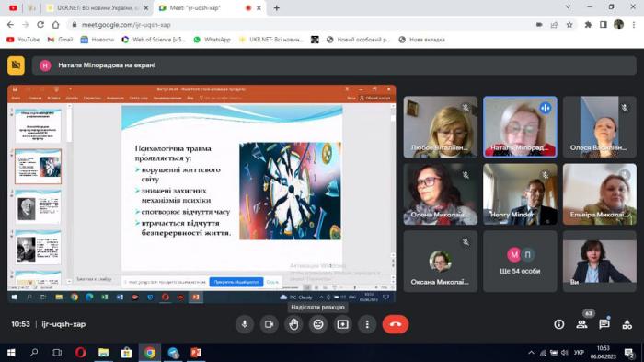Viewport: 644px width, 362px height.
Task: Raise hand in the meeting
Action: pos(293,324)
